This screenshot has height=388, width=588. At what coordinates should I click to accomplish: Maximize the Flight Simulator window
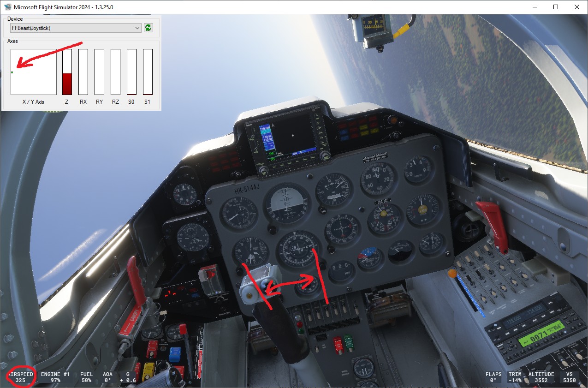click(x=556, y=7)
